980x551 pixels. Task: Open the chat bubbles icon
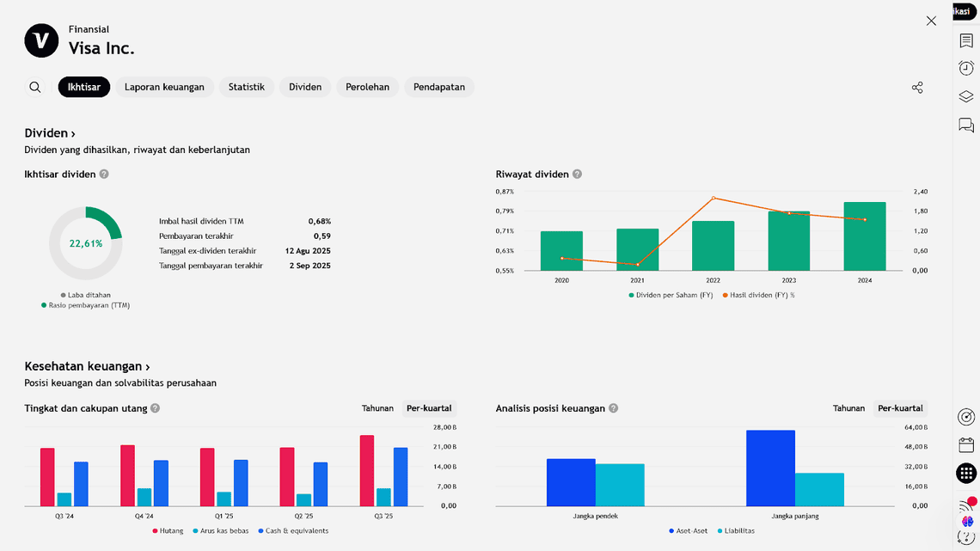tap(966, 126)
